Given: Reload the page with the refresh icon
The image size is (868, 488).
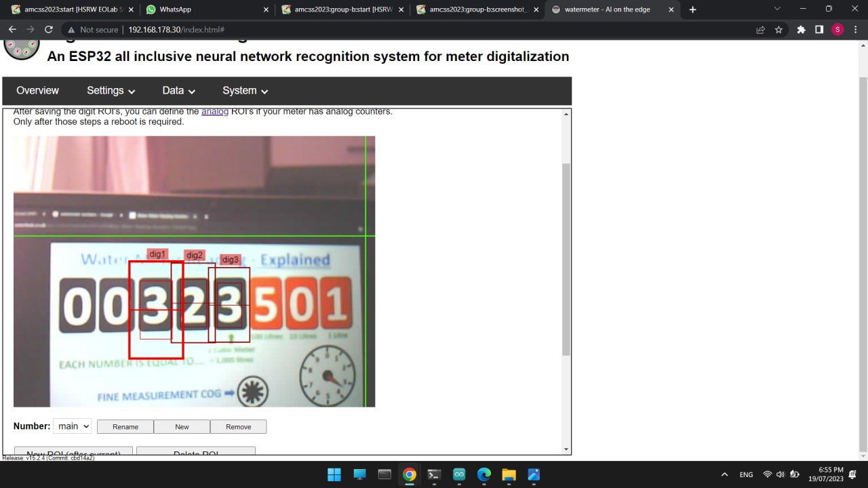Looking at the screenshot, I should click(x=49, y=30).
